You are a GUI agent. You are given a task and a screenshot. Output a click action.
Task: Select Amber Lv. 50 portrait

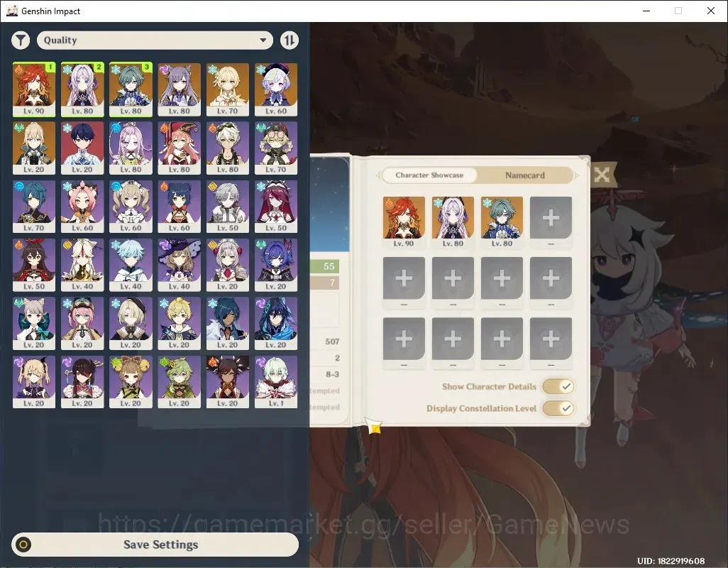34,265
